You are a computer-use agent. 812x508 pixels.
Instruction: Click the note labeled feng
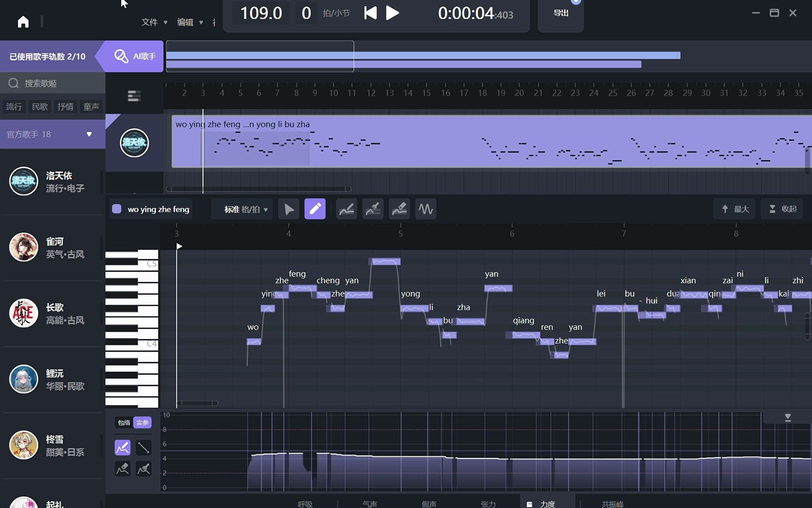302,288
